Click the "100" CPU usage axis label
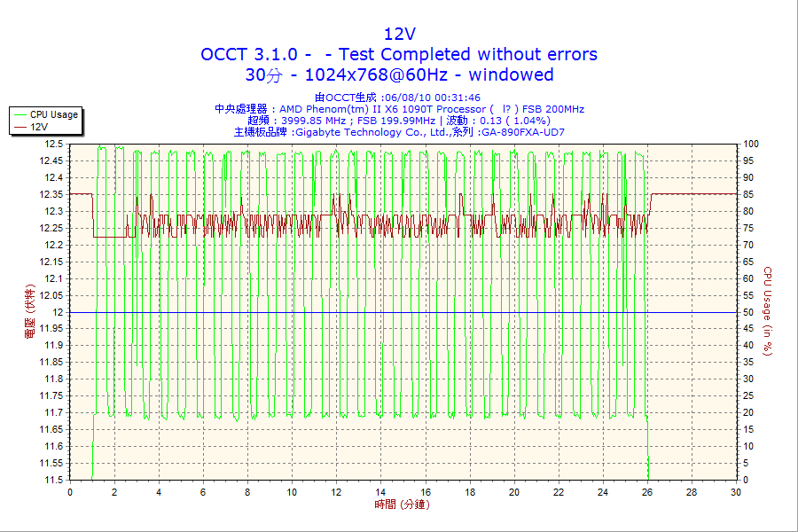Screen dimensions: 798x532 pyautogui.click(x=751, y=144)
